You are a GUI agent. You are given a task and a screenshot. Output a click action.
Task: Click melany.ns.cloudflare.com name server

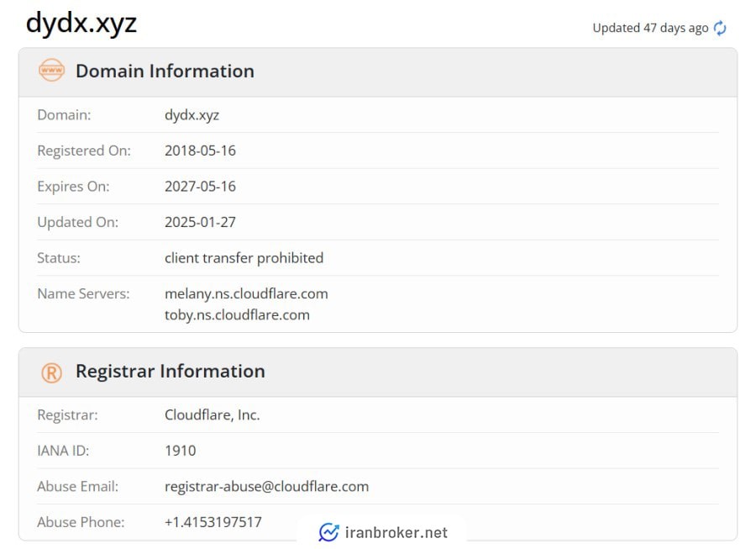coord(246,293)
